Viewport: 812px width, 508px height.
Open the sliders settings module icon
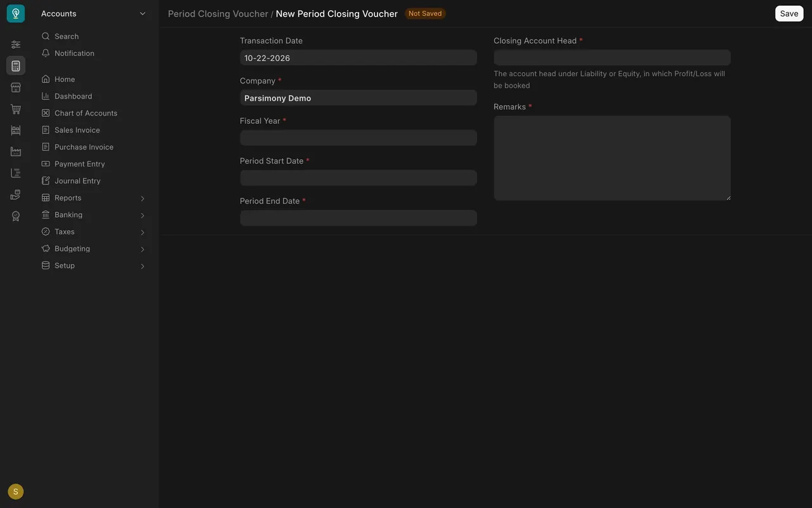pyautogui.click(x=16, y=44)
